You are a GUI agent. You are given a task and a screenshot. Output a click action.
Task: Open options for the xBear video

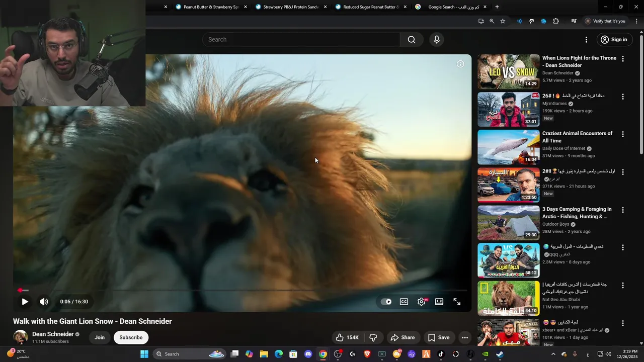[x=623, y=323]
